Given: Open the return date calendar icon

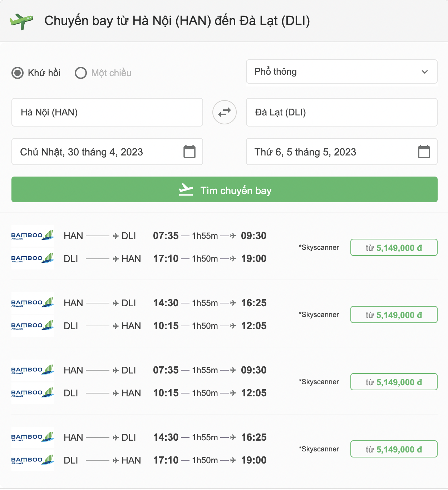Looking at the screenshot, I should (424, 152).
